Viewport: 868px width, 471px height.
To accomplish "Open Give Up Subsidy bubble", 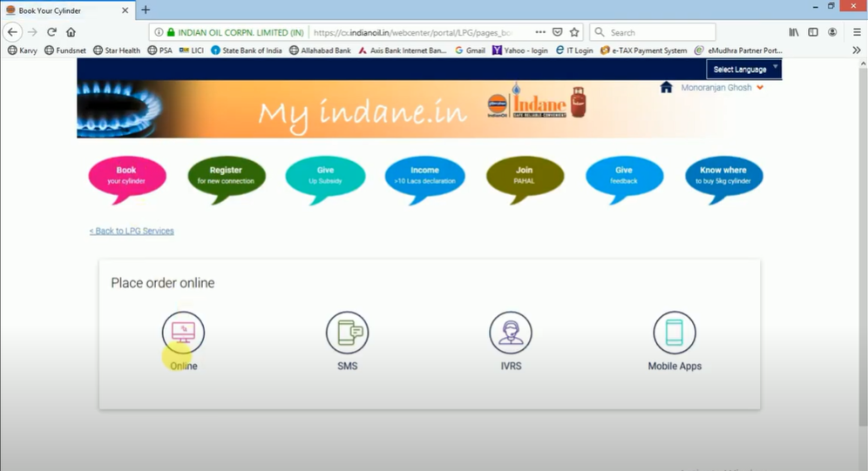I will coord(325,175).
